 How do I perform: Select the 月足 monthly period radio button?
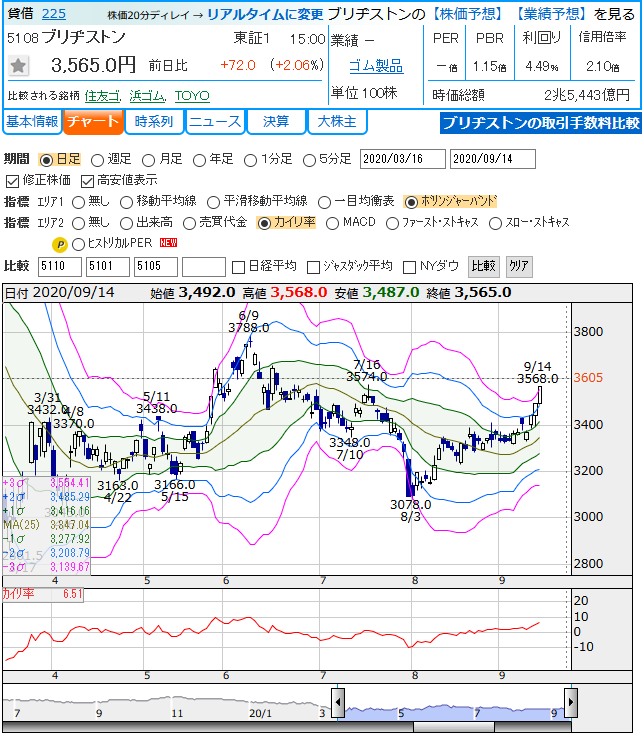148,160
